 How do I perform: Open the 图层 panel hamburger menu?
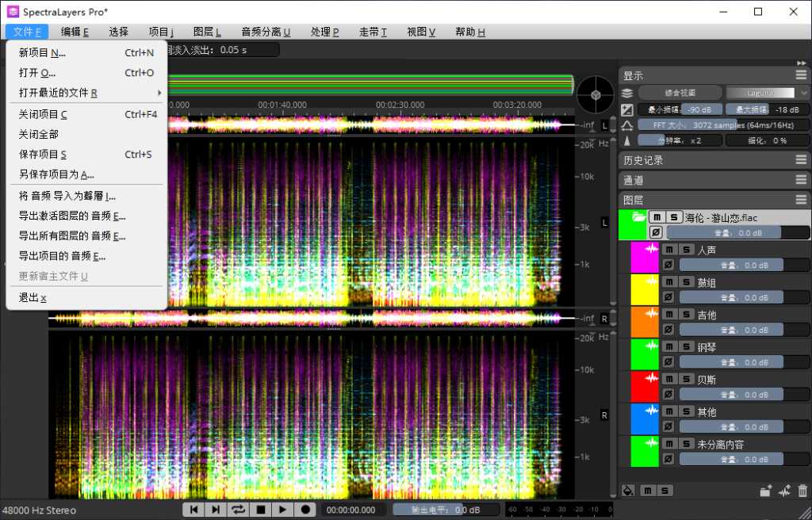pos(801,200)
